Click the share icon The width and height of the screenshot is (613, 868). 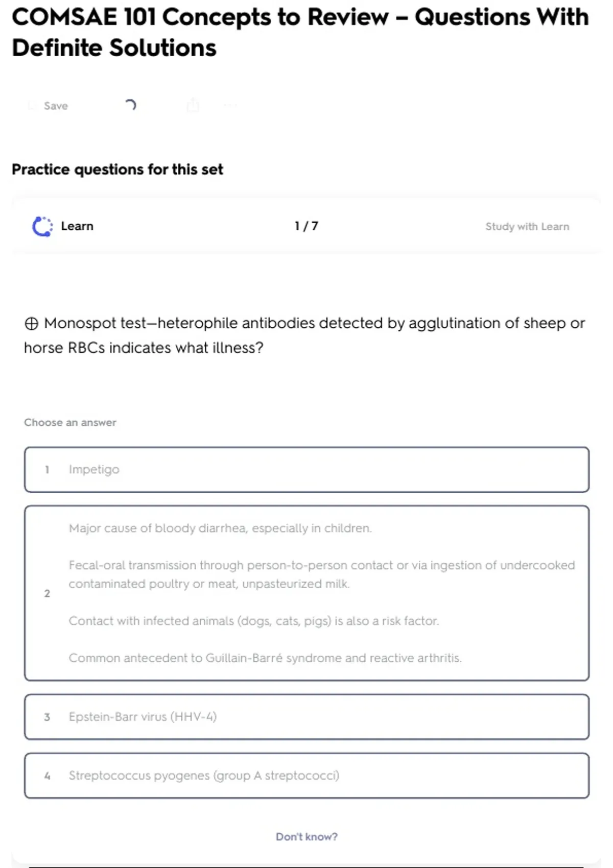[193, 105]
